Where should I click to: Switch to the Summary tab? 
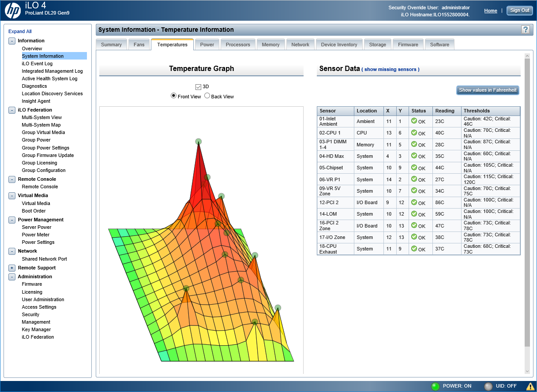point(111,45)
